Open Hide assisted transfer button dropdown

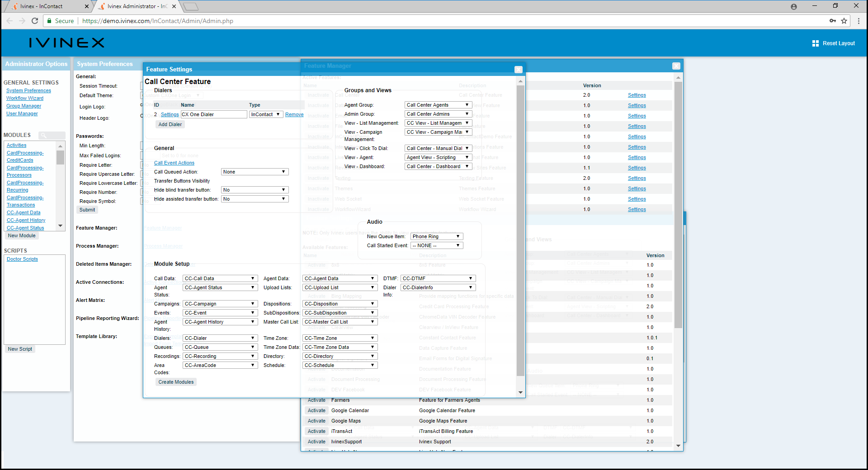pos(255,199)
